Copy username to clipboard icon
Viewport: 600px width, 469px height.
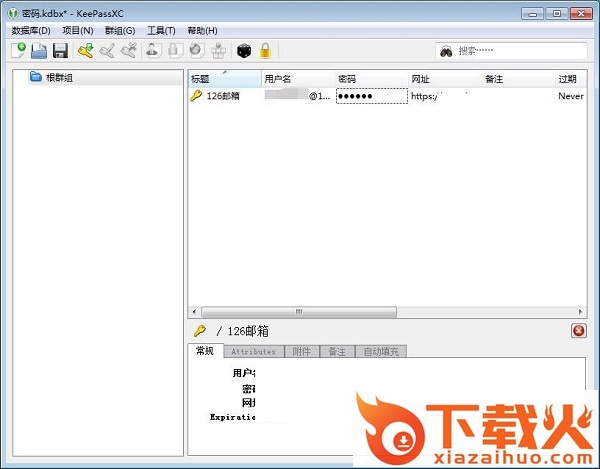(x=153, y=50)
